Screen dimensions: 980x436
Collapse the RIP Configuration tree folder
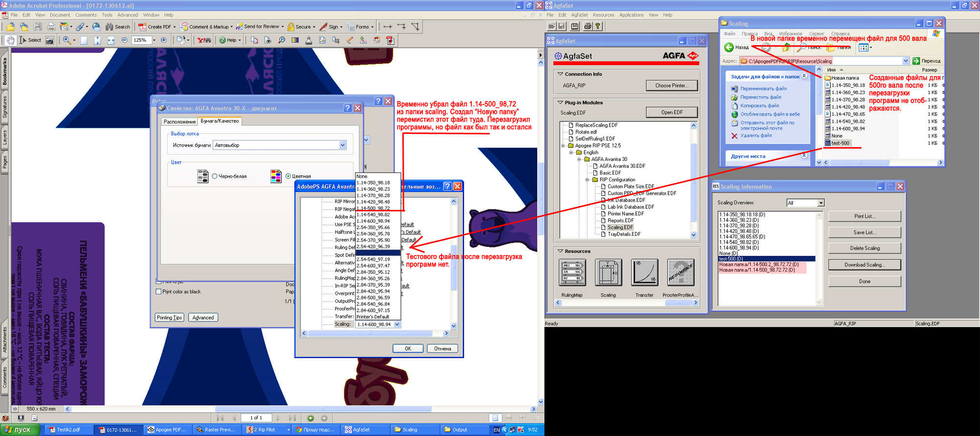point(587,180)
